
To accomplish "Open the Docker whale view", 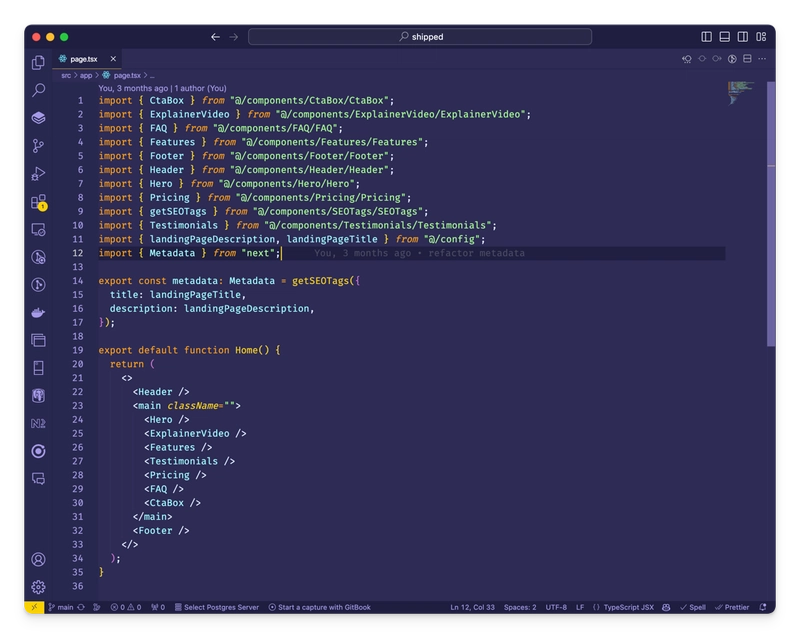I will click(38, 312).
